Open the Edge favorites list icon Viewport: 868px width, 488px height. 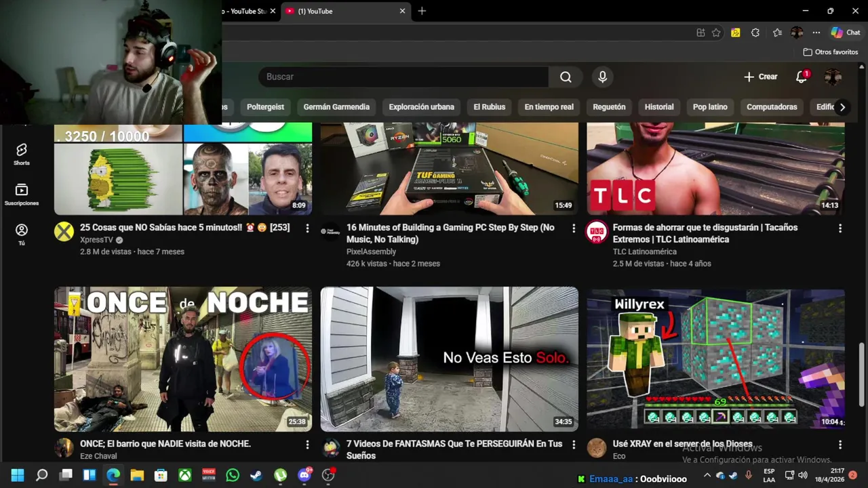pyautogui.click(x=777, y=33)
